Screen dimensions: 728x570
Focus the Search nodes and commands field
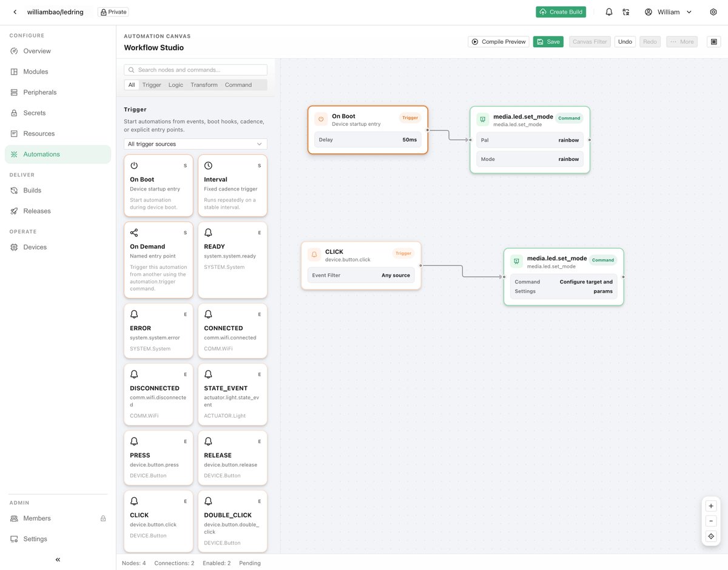(x=195, y=70)
